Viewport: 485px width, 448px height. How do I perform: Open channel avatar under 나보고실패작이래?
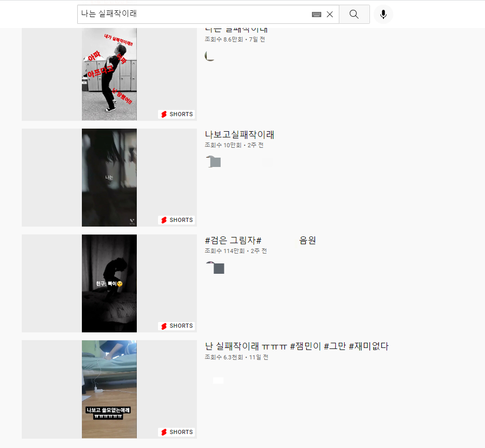[213, 162]
